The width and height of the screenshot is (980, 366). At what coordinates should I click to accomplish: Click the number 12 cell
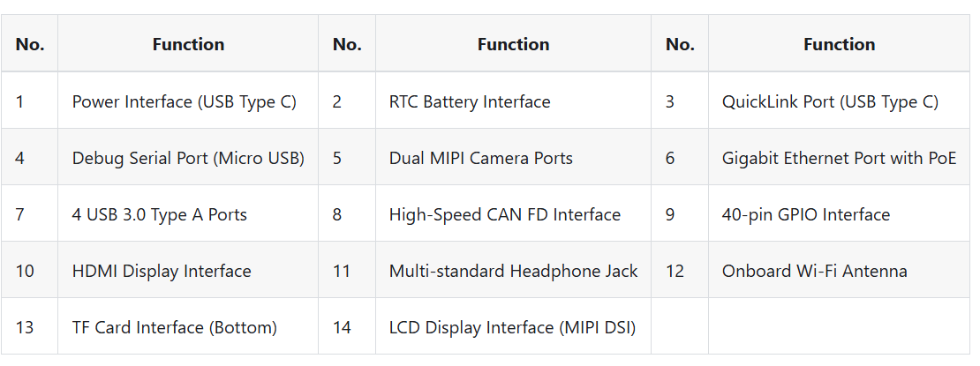pyautogui.click(x=675, y=271)
